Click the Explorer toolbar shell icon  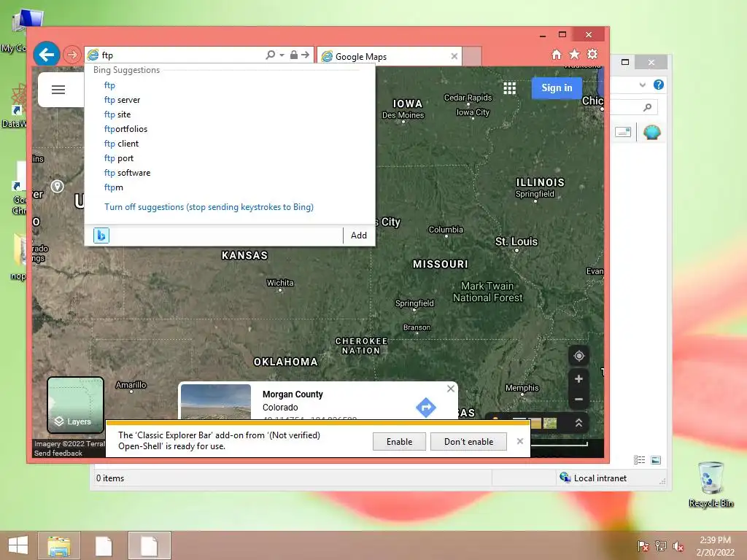[x=651, y=132]
